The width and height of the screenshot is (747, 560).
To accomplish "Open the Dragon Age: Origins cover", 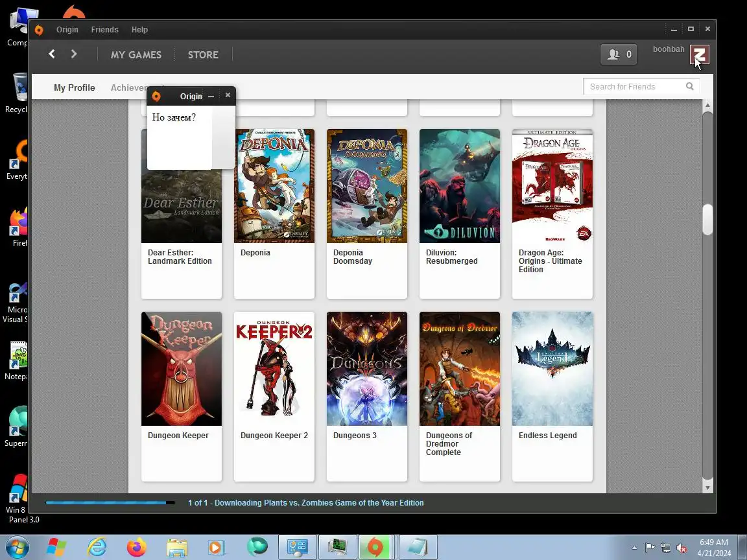I will [552, 186].
